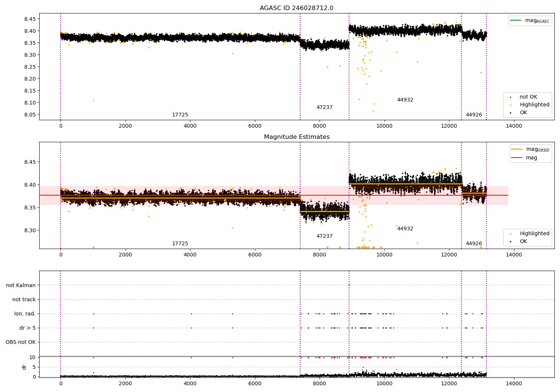Image resolution: width=560 pixels, height=392 pixels.
Task: Click the 8000 x-axis tick in bottom plot
Action: pos(320,383)
